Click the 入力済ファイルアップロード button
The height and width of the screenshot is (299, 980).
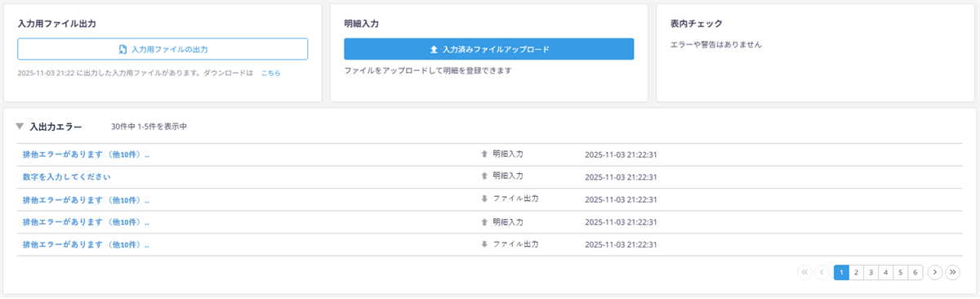click(489, 49)
